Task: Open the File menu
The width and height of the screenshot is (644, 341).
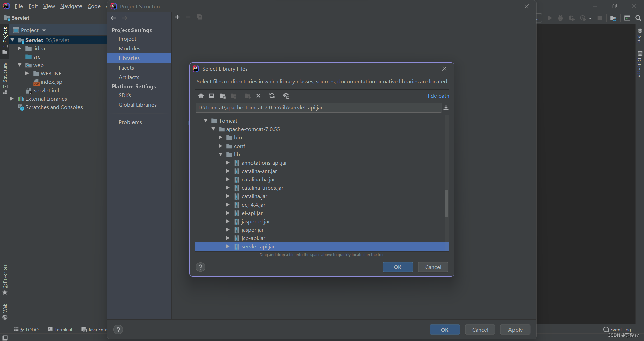Action: [x=19, y=6]
